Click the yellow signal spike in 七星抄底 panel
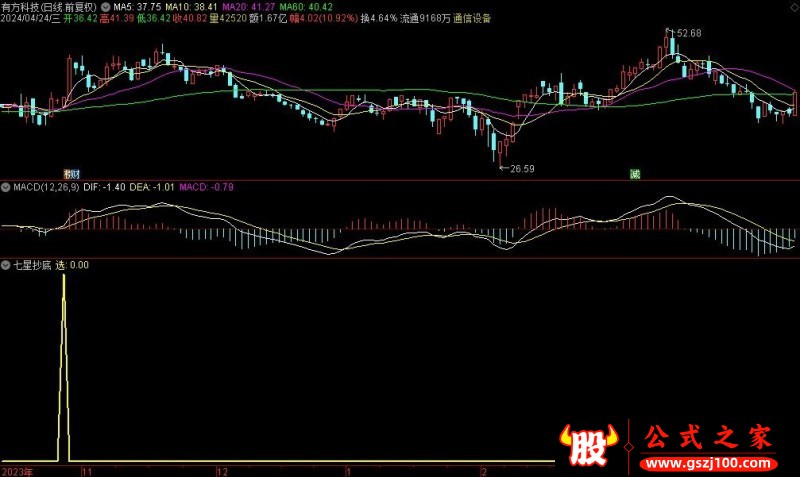This screenshot has height=477, width=800. coord(64,367)
